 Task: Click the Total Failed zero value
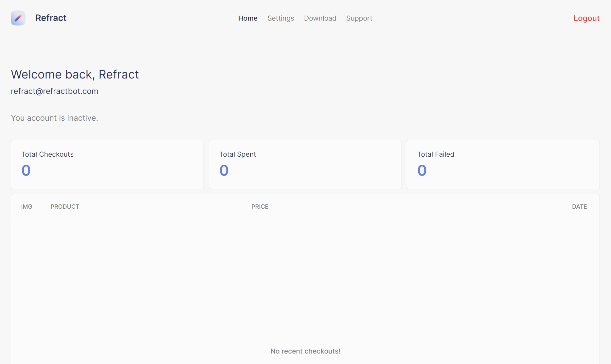(x=422, y=170)
